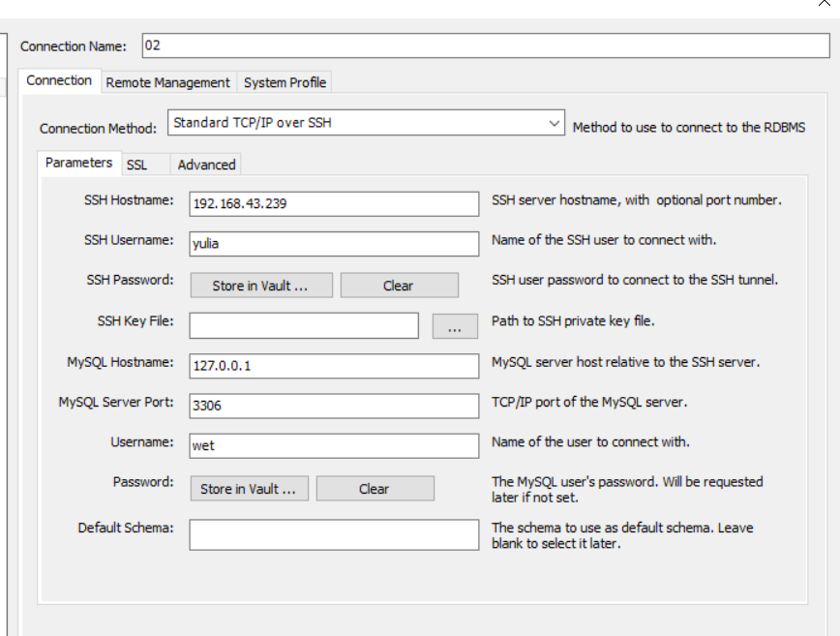This screenshot has width=840, height=636.
Task: Select the Parameters tab
Action: (x=78, y=163)
